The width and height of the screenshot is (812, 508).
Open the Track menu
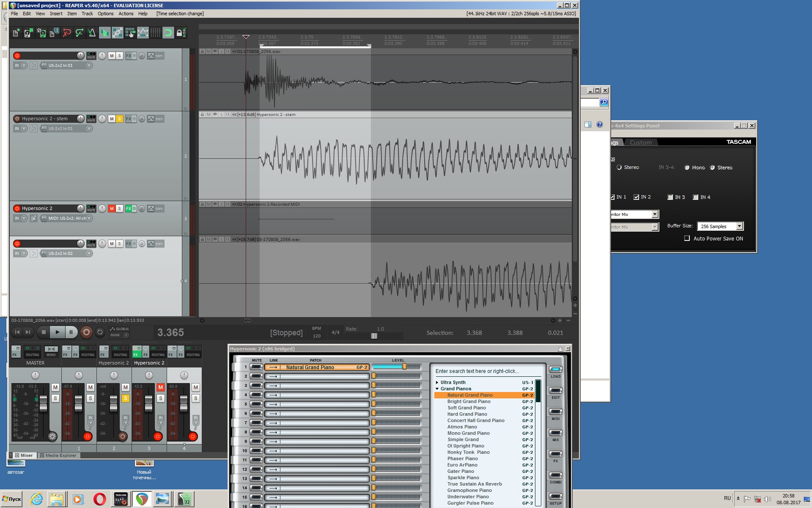87,14
